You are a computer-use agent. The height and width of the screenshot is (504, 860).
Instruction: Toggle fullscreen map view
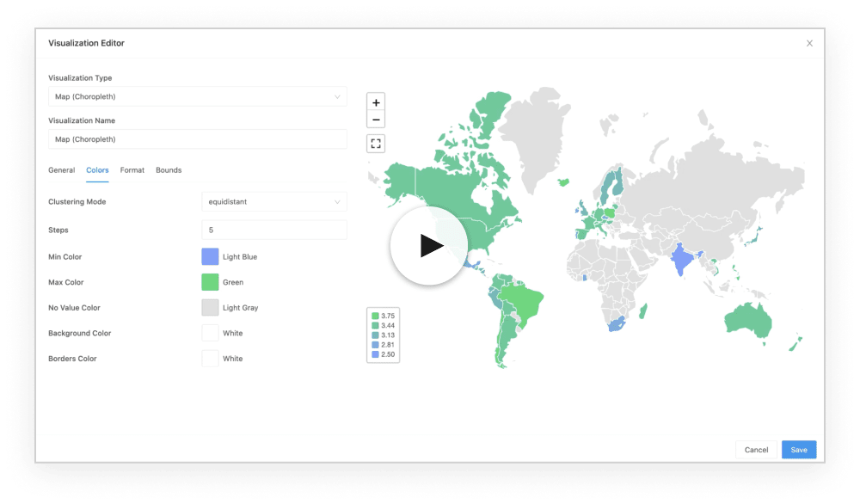coord(376,144)
